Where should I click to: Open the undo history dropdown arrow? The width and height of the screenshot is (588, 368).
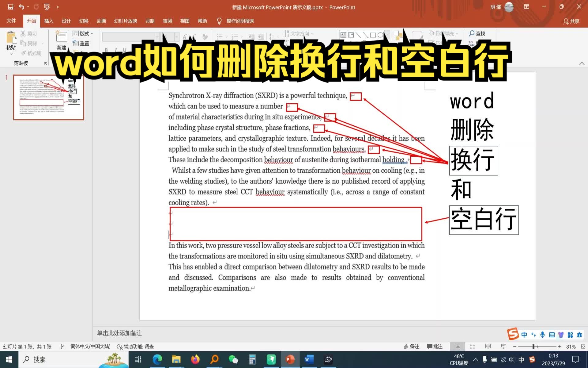click(28, 7)
